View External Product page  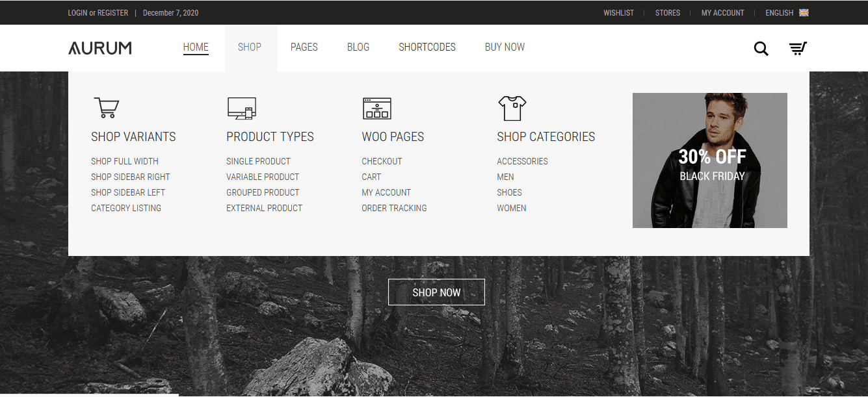click(x=265, y=208)
